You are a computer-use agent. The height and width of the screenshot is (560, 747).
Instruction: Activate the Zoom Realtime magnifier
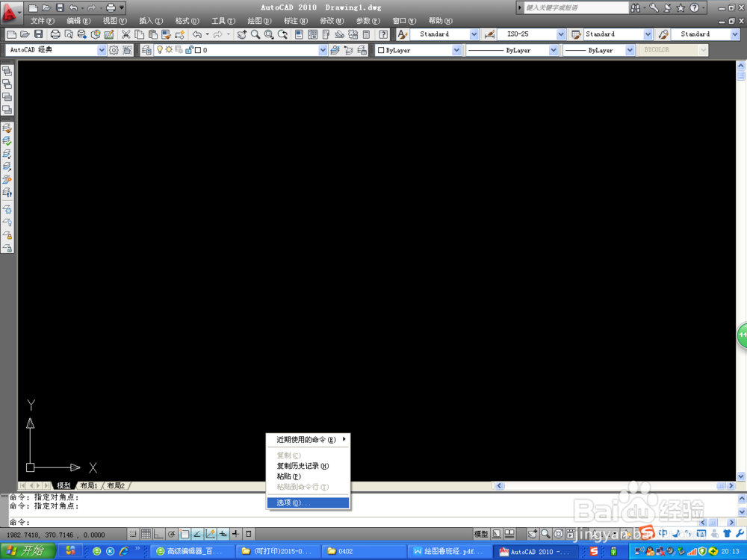click(x=255, y=34)
